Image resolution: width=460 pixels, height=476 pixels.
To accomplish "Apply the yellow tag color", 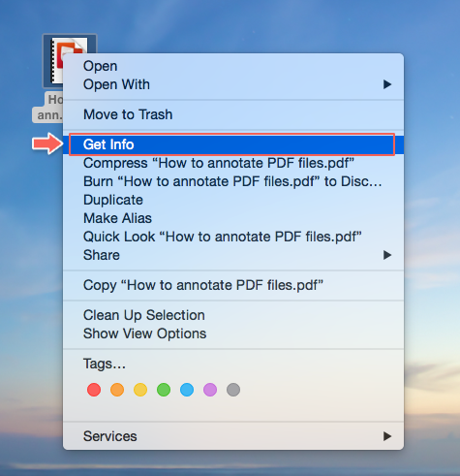I will point(140,390).
